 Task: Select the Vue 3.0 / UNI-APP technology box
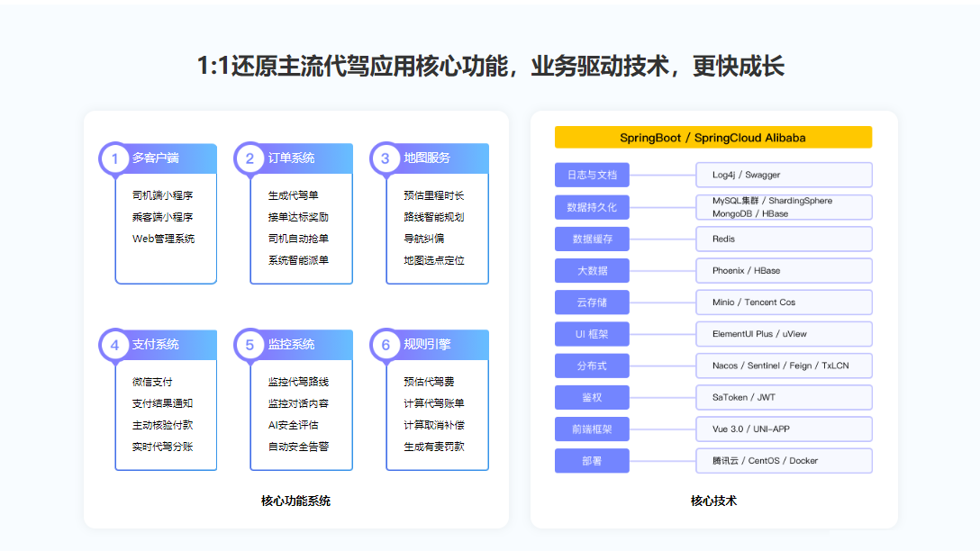tap(784, 429)
